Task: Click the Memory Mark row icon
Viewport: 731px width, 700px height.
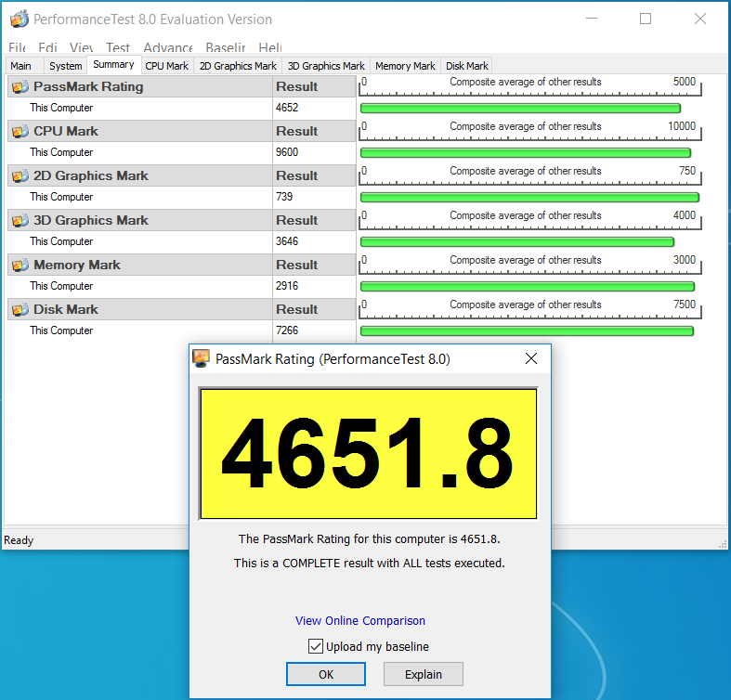Action: tap(20, 265)
